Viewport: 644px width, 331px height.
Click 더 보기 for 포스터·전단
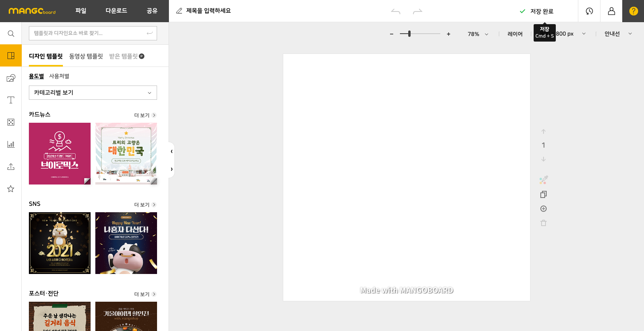coord(145,294)
